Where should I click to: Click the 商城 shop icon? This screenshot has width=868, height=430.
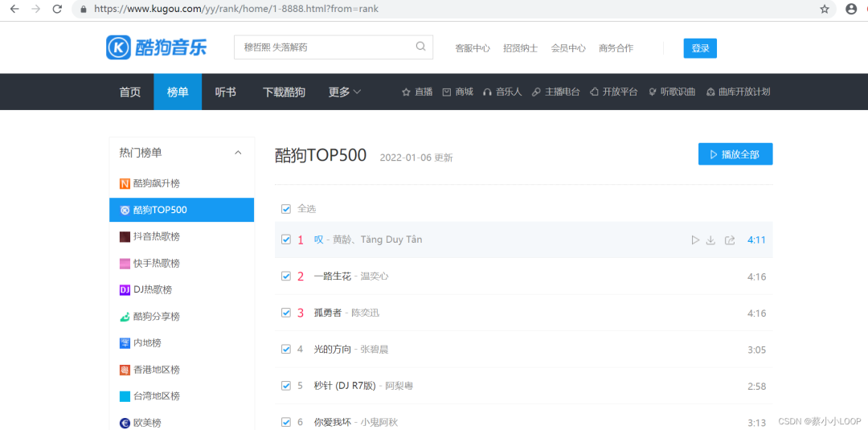(447, 92)
